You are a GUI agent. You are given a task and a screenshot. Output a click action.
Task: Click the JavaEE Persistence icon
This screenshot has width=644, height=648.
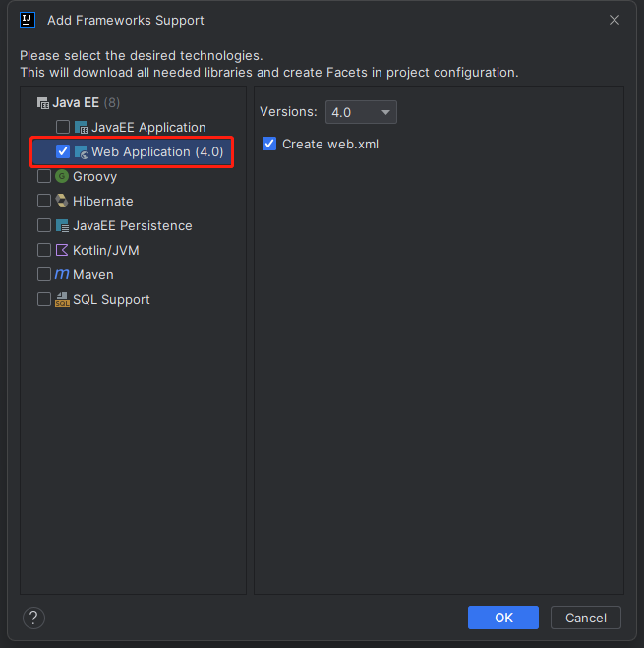pyautogui.click(x=62, y=226)
